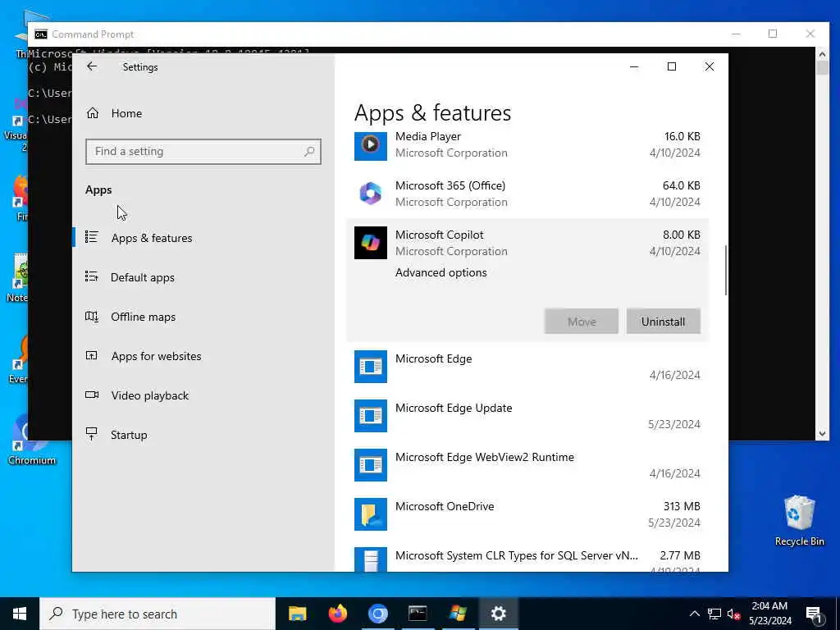Open the Windows Start menu
The width and height of the screenshot is (840, 630).
20,614
